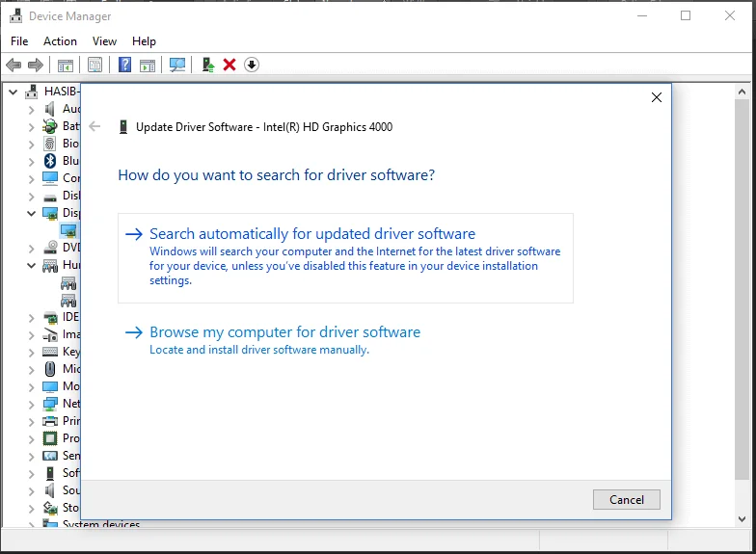Click the scan for hardware changes icon
756x554 pixels.
[x=177, y=65]
